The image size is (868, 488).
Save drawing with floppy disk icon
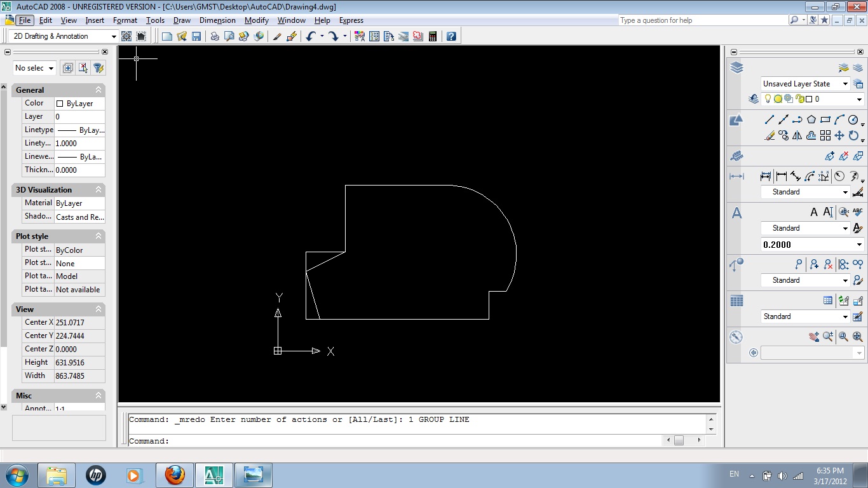coord(196,36)
